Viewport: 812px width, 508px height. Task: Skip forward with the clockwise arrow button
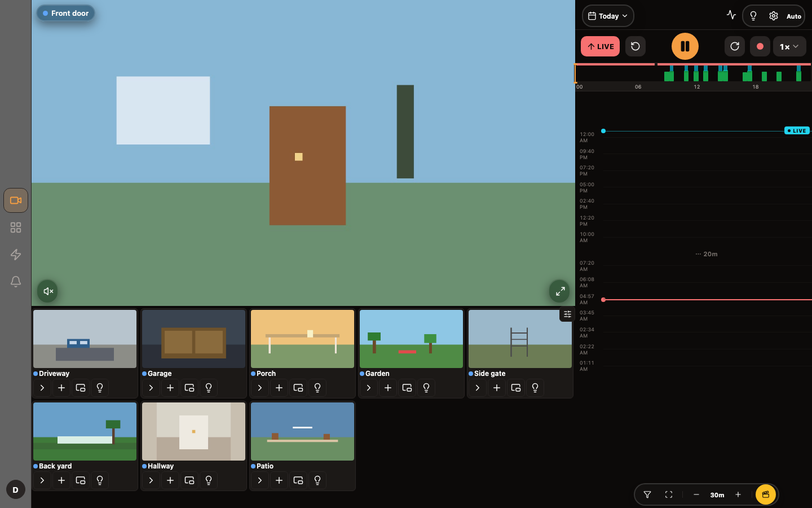pyautogui.click(x=735, y=46)
